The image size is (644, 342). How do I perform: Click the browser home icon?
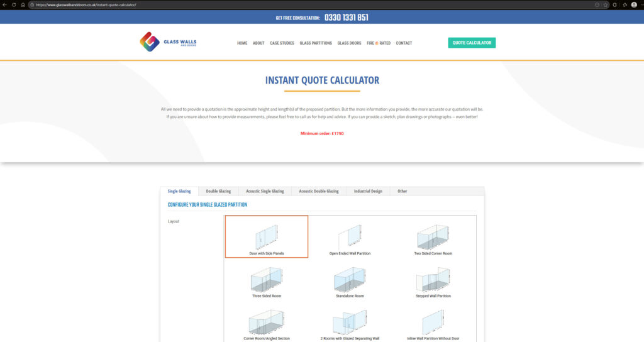coord(23,4)
